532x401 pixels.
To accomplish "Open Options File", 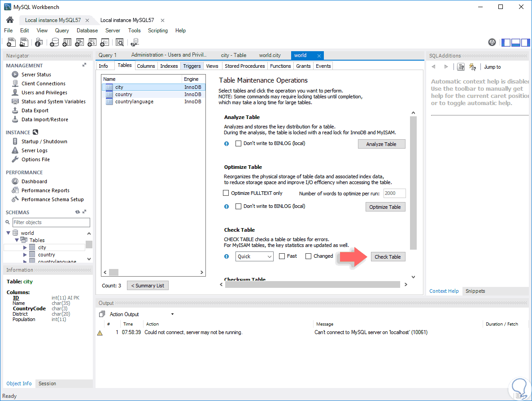I will [35, 159].
